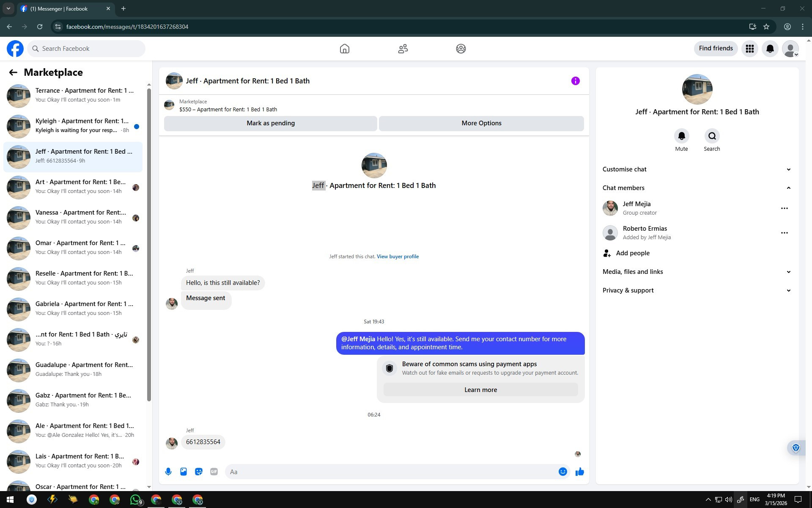Click the message '6612835564' from Jeff
This screenshot has width=812, height=508.
coord(203,442)
